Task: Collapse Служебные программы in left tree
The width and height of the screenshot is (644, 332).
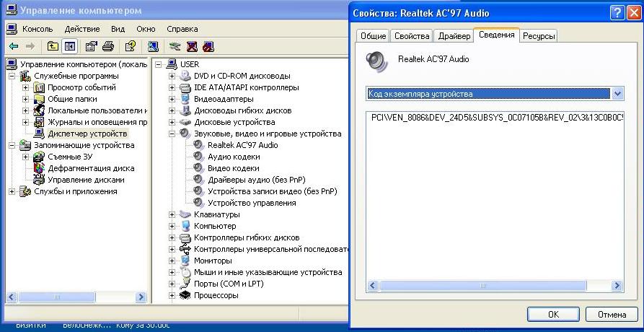Action: point(12,76)
